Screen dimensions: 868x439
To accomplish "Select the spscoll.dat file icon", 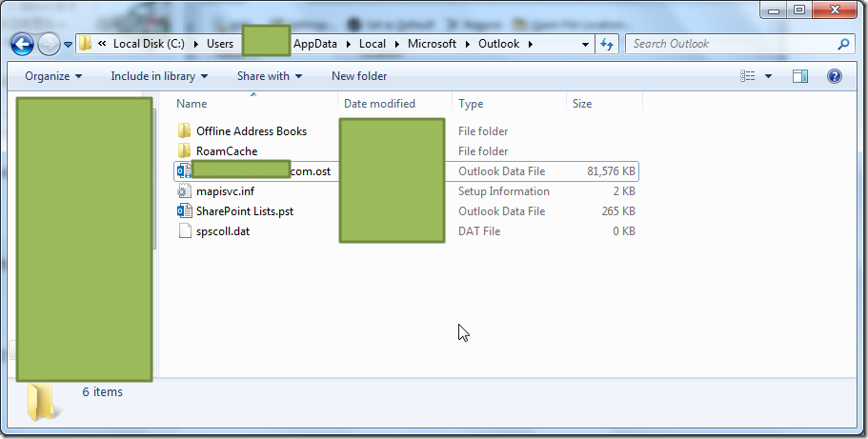I will (184, 230).
